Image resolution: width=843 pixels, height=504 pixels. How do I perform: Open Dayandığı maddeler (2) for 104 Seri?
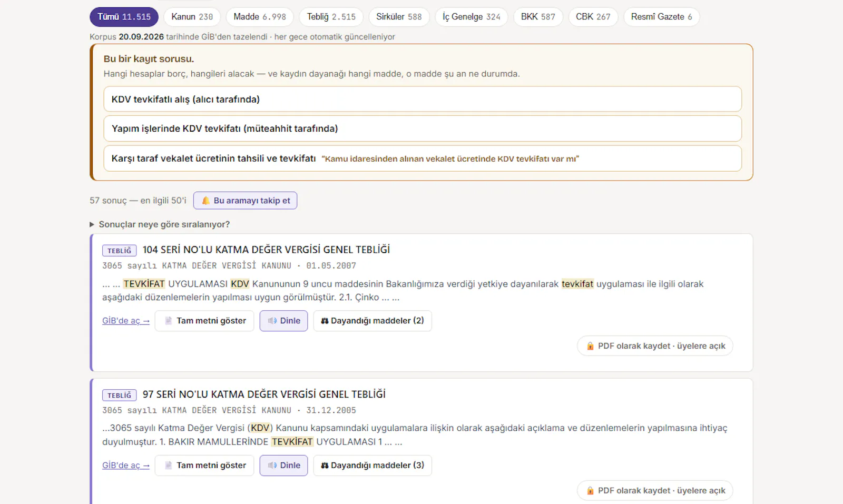click(373, 321)
